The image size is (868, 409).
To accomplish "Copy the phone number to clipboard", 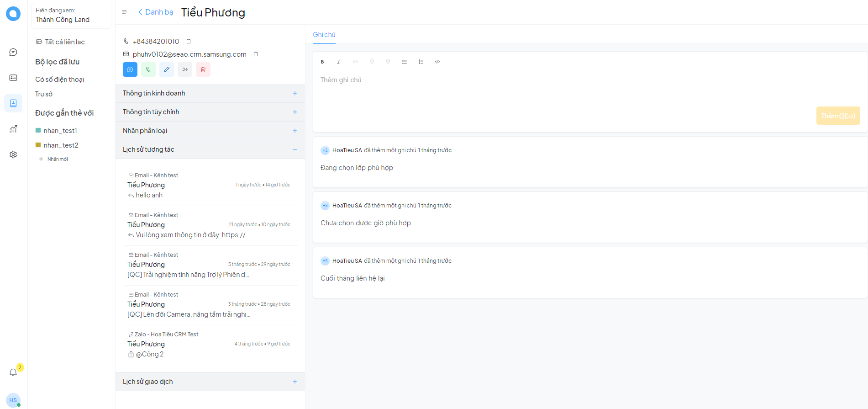I will 189,41.
